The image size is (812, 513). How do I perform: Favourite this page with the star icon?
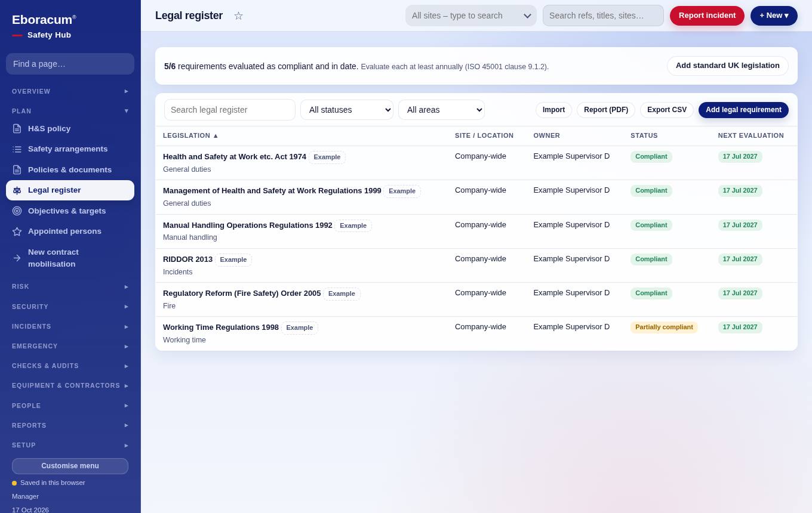click(238, 16)
